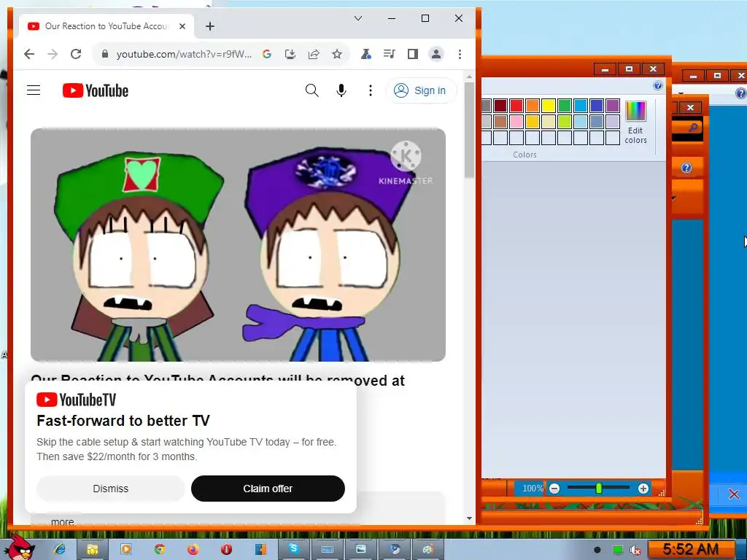Screen dimensions: 747x560
Task: Select lime green swatch in Paint
Action: click(x=565, y=122)
